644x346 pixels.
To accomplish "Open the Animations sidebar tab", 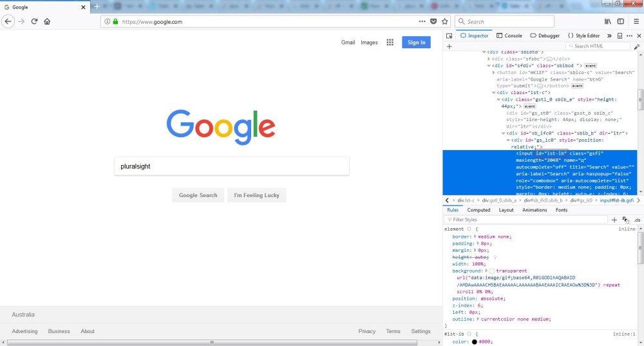I will pos(535,210).
